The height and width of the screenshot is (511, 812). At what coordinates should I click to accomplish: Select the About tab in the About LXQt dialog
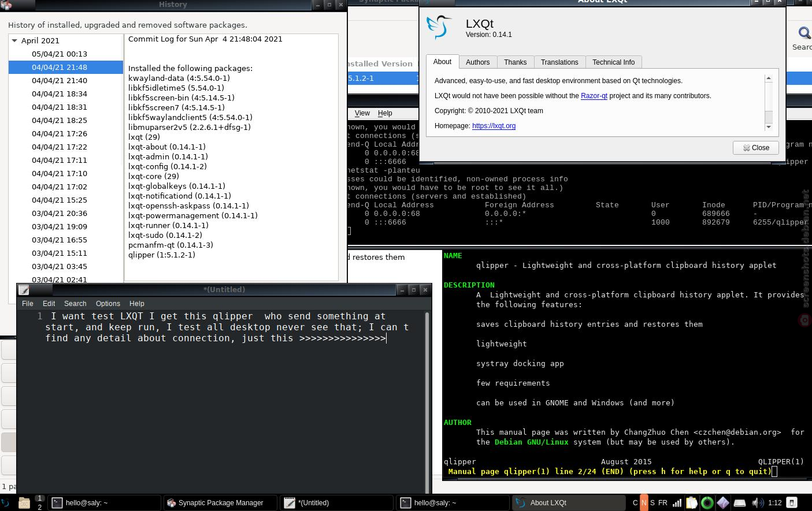442,61
